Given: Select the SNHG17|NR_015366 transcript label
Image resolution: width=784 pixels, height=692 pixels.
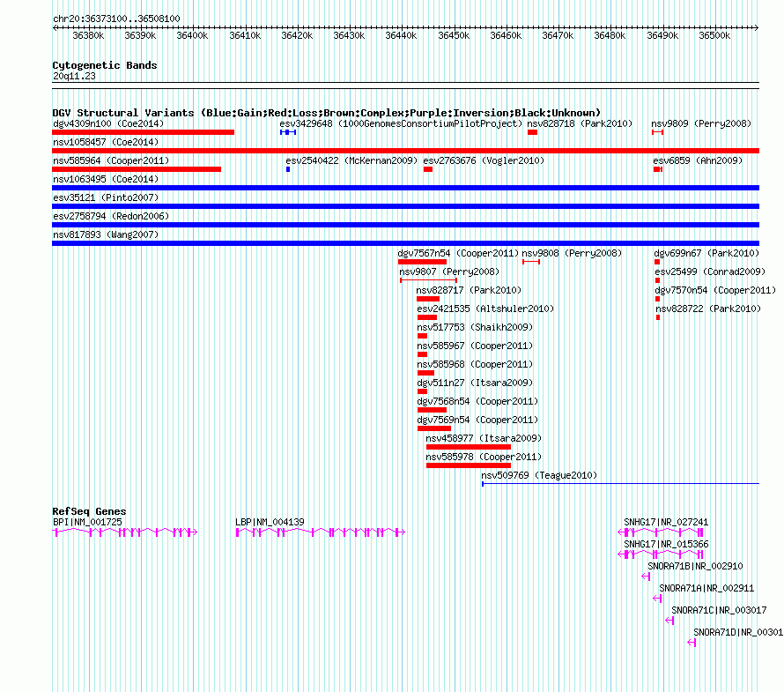Looking at the screenshot, I should (x=666, y=544).
